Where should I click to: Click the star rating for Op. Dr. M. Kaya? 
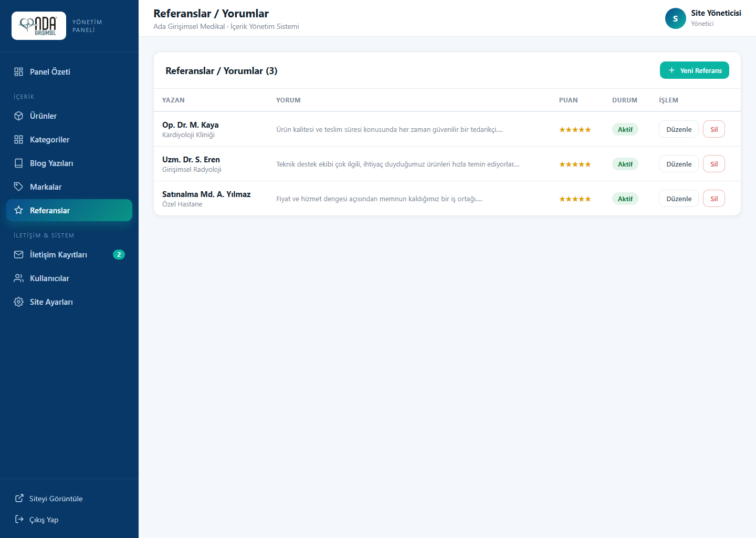tap(575, 130)
